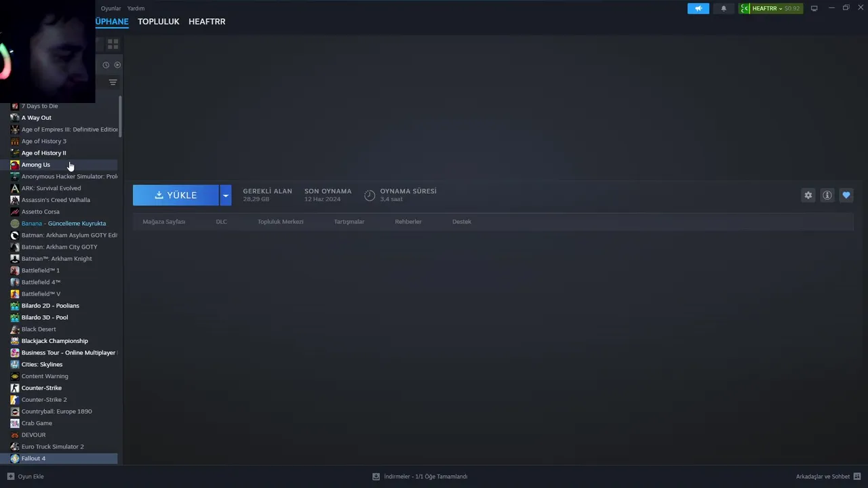Switch library to grid view icon
The width and height of the screenshot is (868, 488).
(x=113, y=44)
